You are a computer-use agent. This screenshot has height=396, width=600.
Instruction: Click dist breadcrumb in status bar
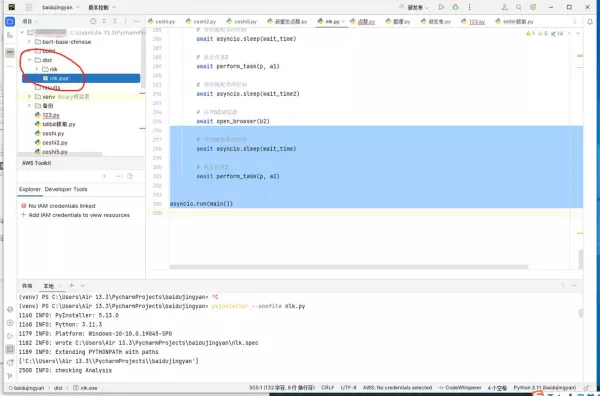pos(58,388)
